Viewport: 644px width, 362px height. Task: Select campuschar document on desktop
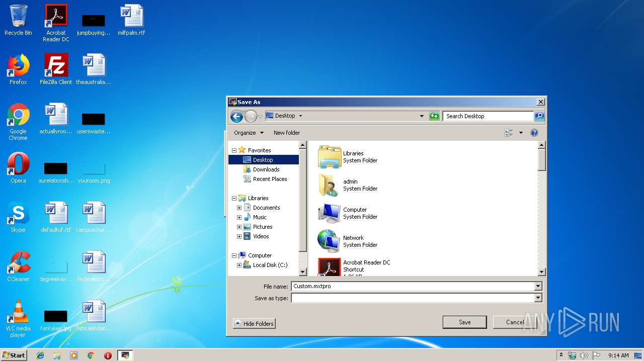94,218
